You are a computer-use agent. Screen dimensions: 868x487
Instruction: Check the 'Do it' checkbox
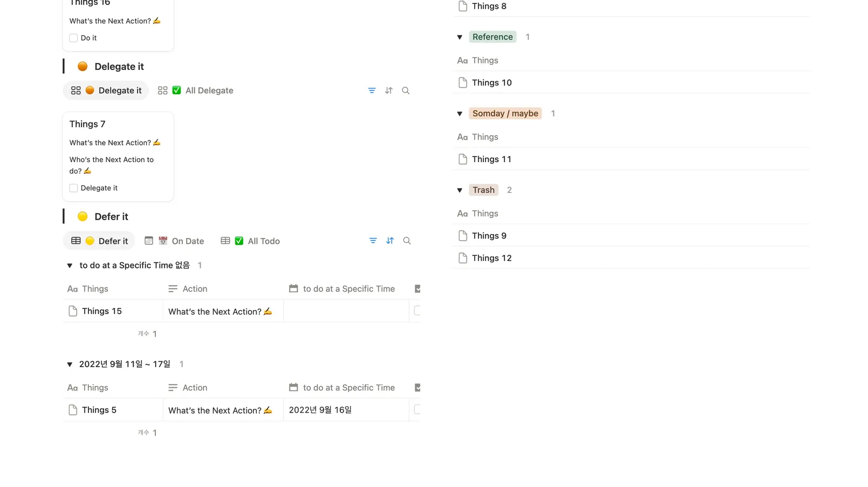pyautogui.click(x=74, y=38)
